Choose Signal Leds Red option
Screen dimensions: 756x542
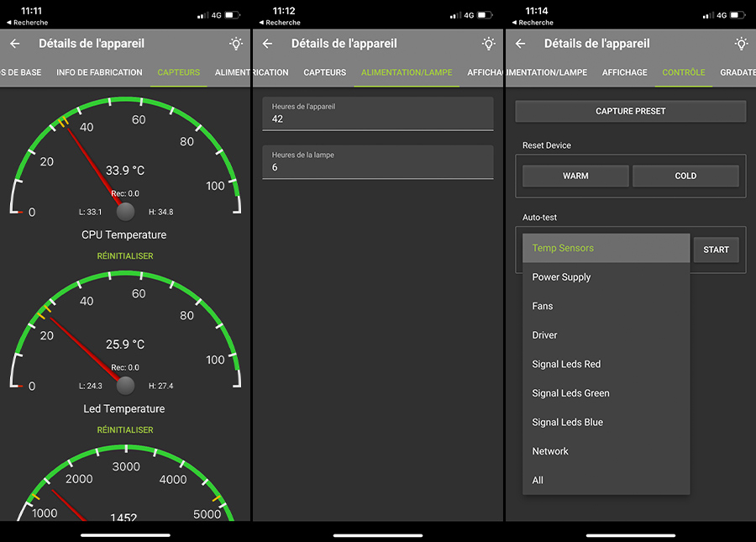(x=606, y=364)
